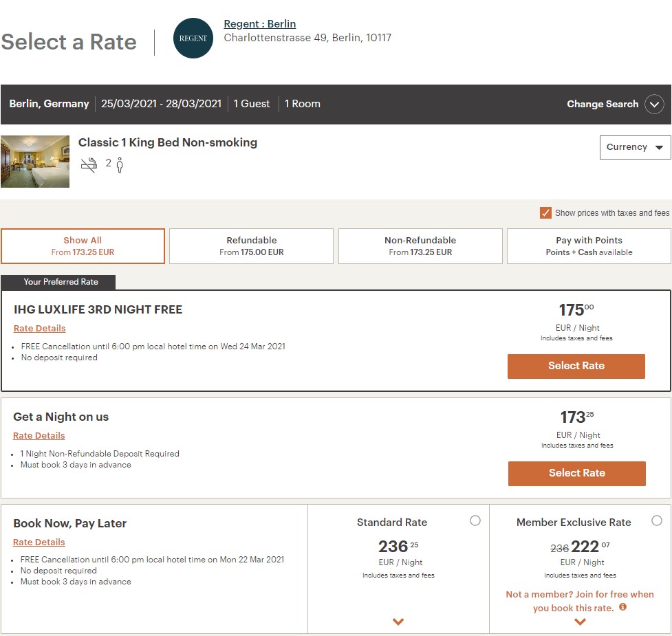This screenshot has height=636, width=672.
Task: Open the Currency dropdown
Action: (635, 147)
